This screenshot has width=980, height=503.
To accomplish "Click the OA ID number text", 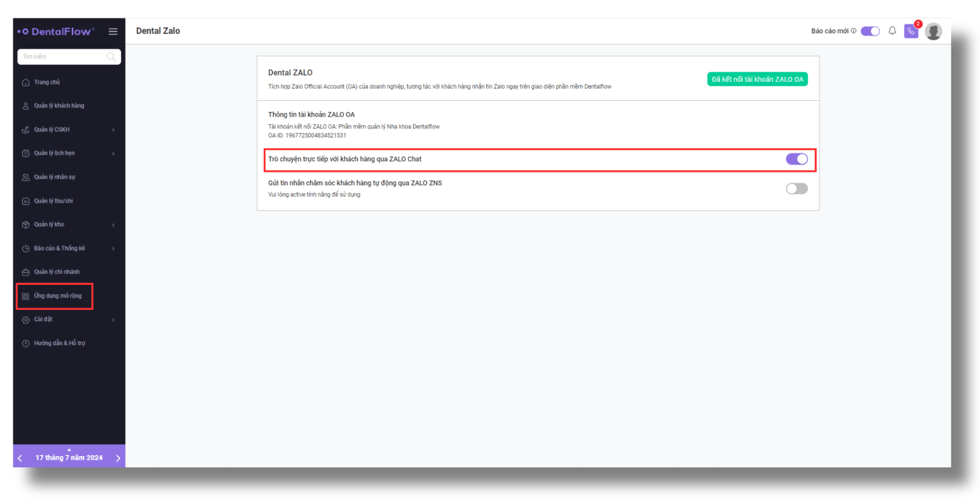I will [x=307, y=135].
